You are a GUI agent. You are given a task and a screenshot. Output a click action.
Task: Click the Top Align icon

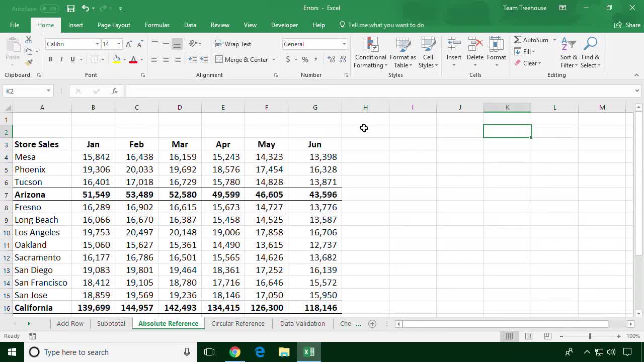coord(155,44)
